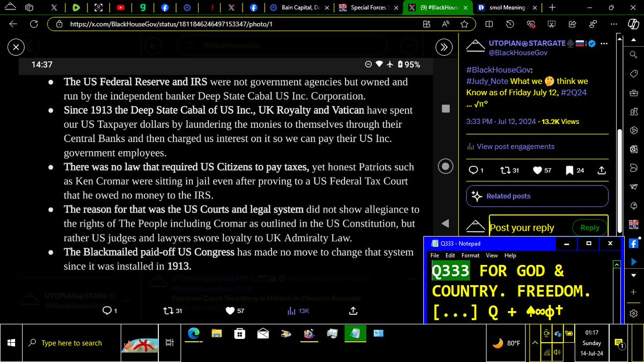The width and height of the screenshot is (644, 362).
Task: Open the @BlackHouseGov handle link in sidebar
Action: pyautogui.click(x=517, y=53)
